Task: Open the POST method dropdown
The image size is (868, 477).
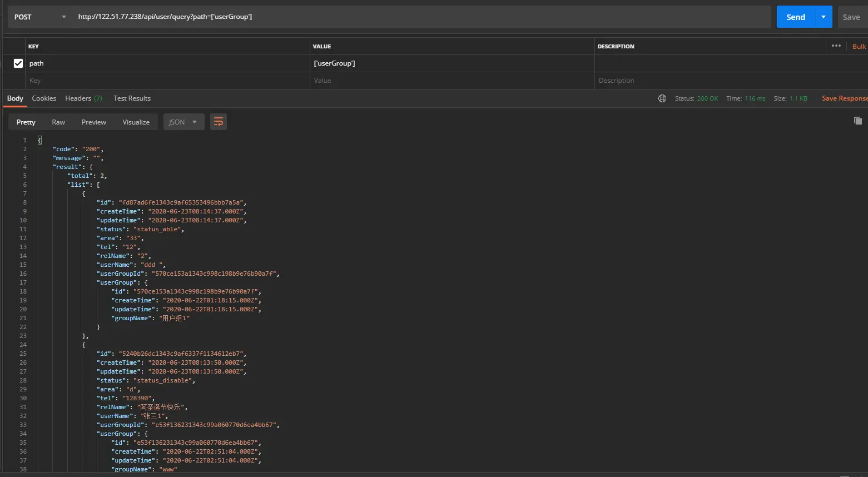Action: coord(39,17)
